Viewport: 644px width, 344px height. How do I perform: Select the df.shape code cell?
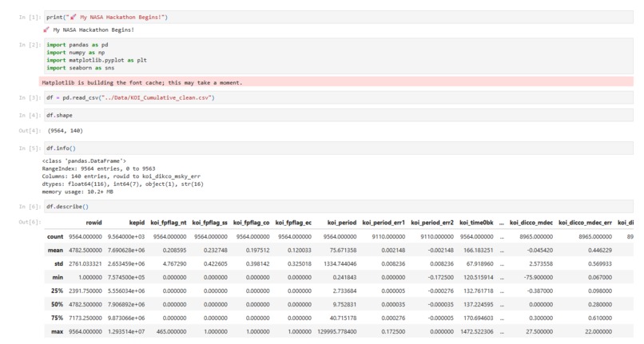click(339, 116)
